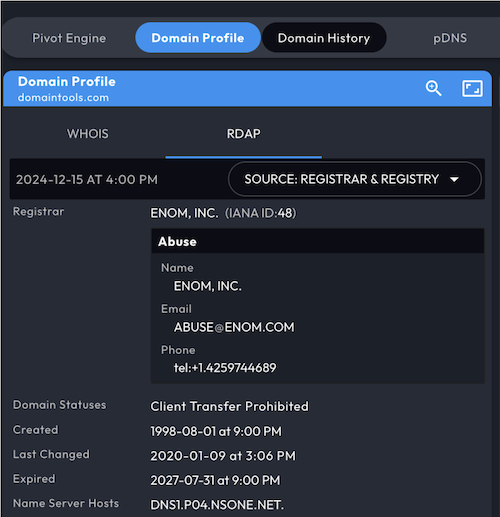Click the magnifier zoom icon in Domain Profile header
Screen dimensions: 500x517
click(433, 88)
